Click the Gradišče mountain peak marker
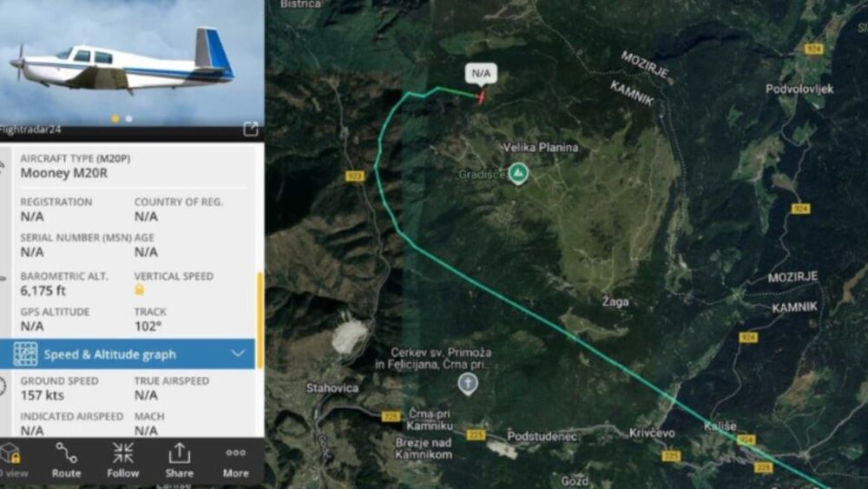 click(518, 174)
